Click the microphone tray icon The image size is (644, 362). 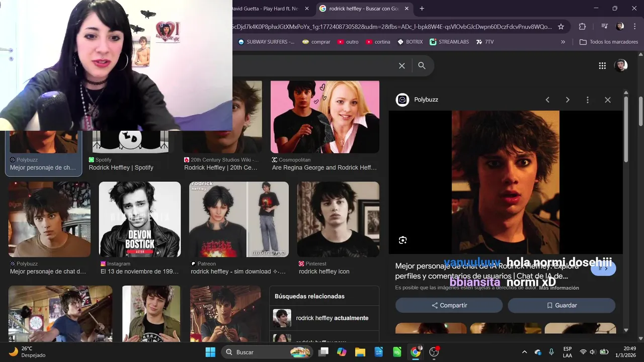[551, 352]
